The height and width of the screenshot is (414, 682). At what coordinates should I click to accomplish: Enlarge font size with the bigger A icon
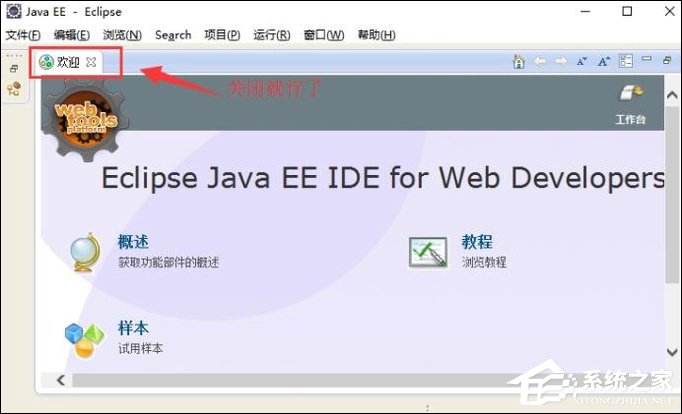603,61
